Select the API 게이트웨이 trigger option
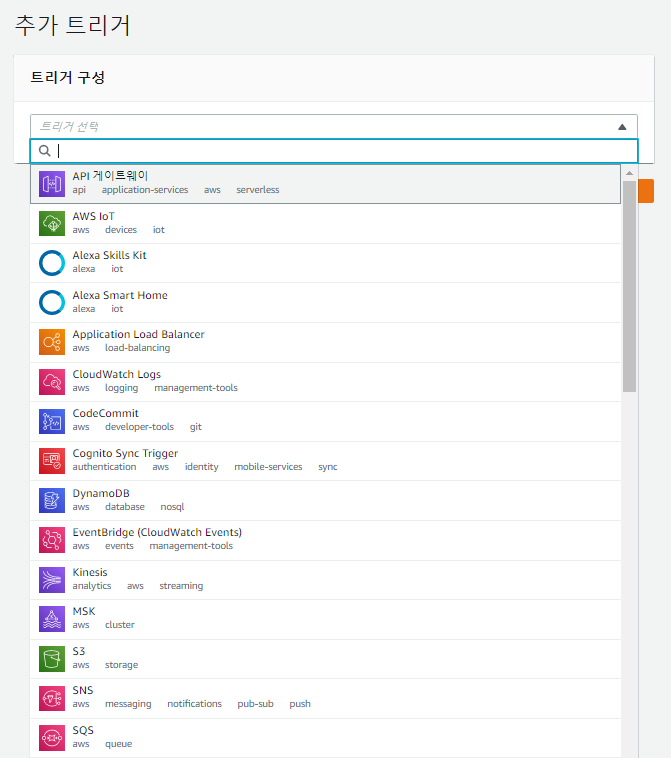 pos(325,184)
